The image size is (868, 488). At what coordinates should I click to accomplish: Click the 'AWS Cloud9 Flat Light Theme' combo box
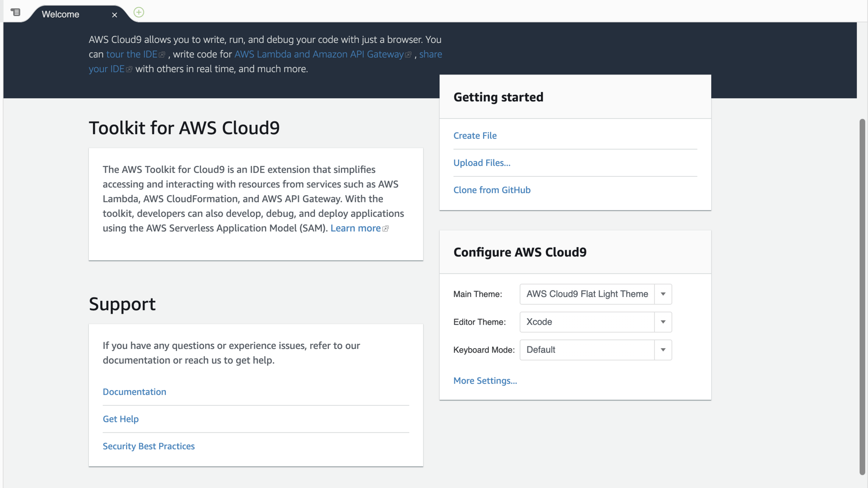click(x=587, y=294)
